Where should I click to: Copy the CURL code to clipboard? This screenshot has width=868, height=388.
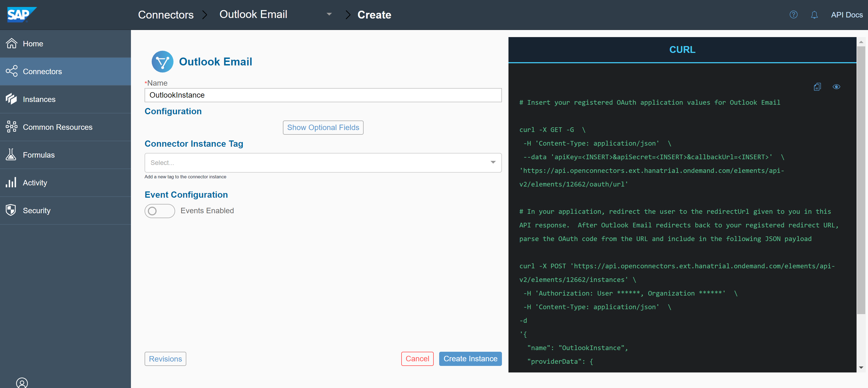click(817, 87)
